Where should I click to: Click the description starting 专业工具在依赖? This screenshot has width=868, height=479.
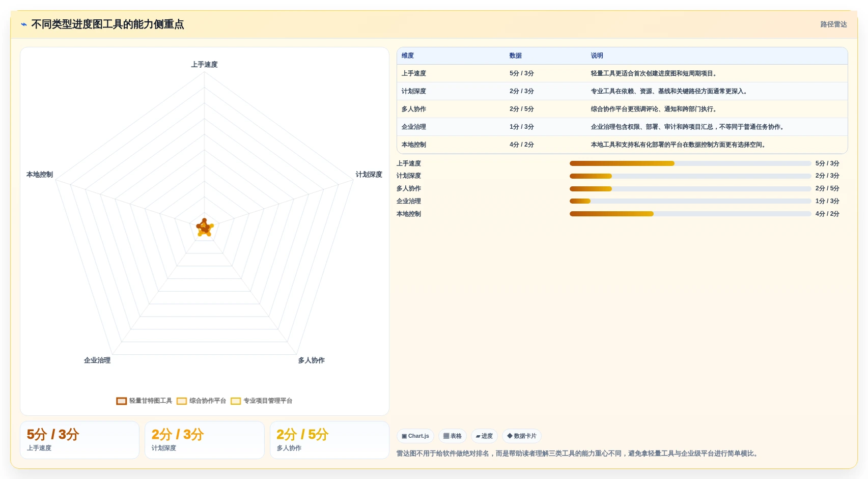(x=670, y=92)
